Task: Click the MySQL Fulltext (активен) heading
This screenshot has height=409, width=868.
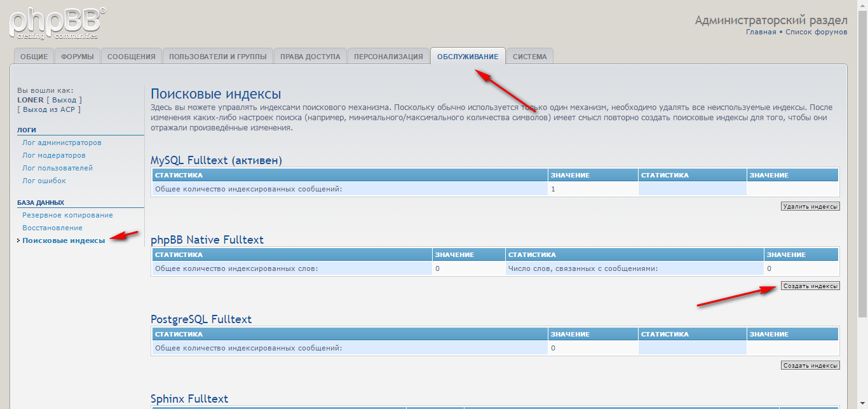Action: [216, 160]
